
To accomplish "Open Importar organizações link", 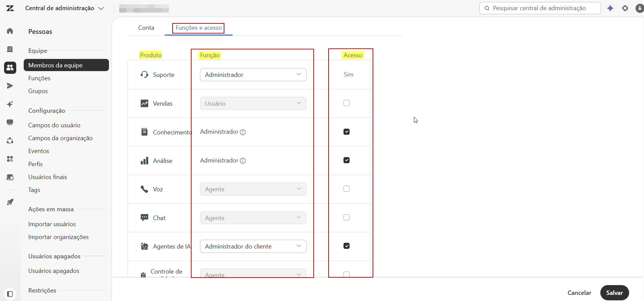I will tap(59, 237).
